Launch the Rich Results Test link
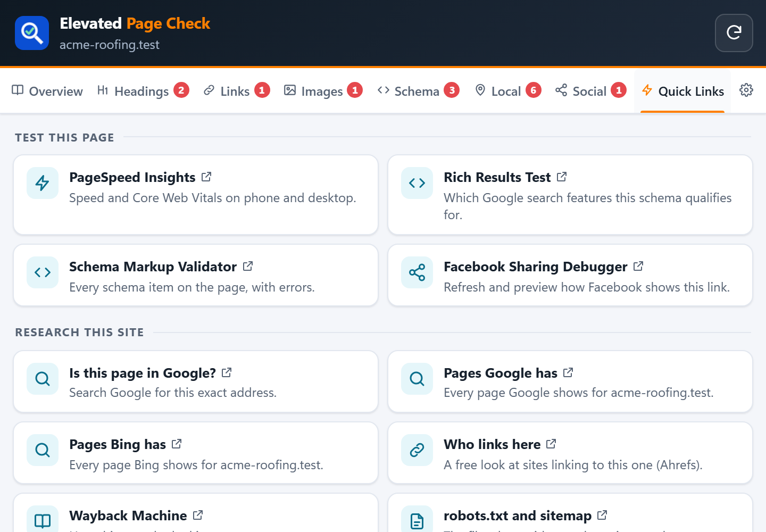 pyautogui.click(x=570, y=195)
